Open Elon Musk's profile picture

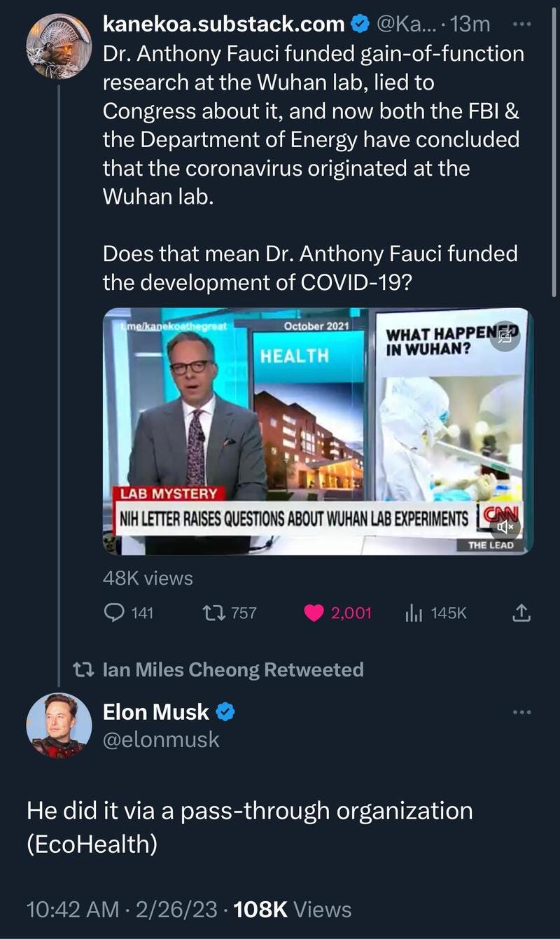[x=59, y=725]
